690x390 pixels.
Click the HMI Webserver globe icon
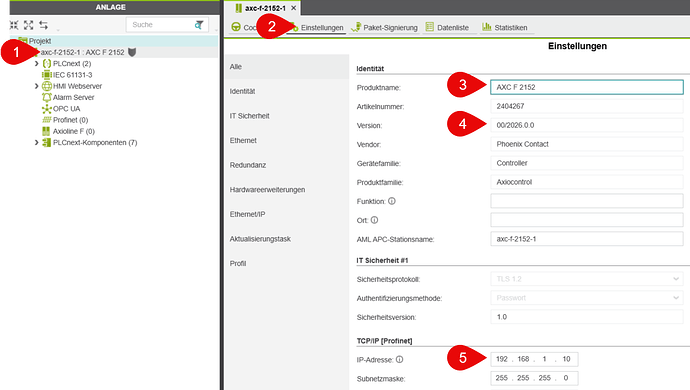47,86
